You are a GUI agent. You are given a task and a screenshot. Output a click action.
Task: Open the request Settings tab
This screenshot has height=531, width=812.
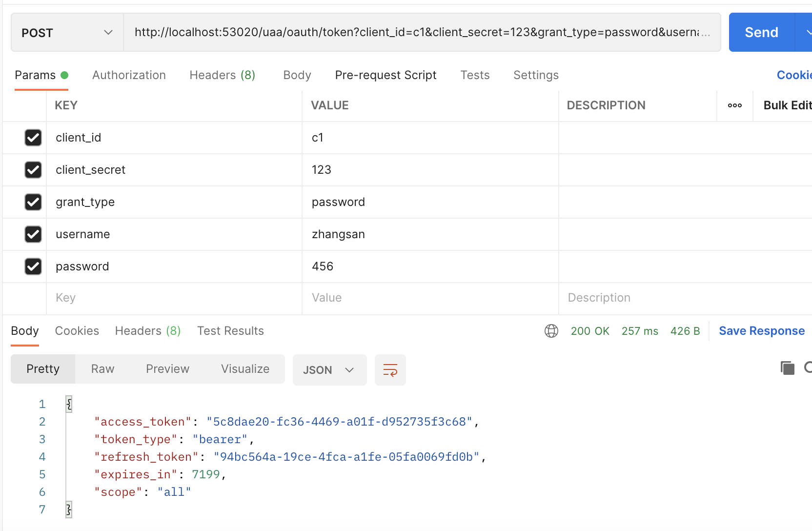(x=536, y=75)
